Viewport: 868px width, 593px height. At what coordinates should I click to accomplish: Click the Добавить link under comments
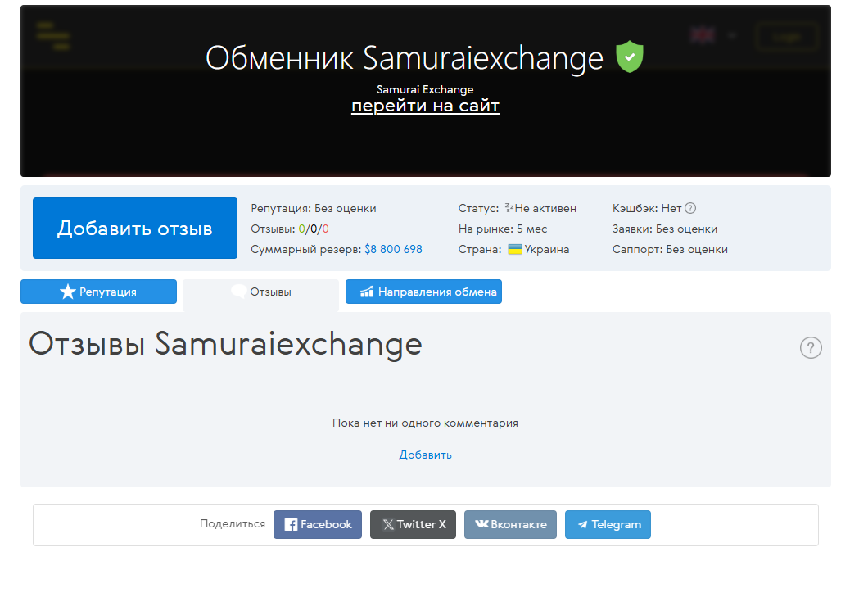(x=425, y=455)
